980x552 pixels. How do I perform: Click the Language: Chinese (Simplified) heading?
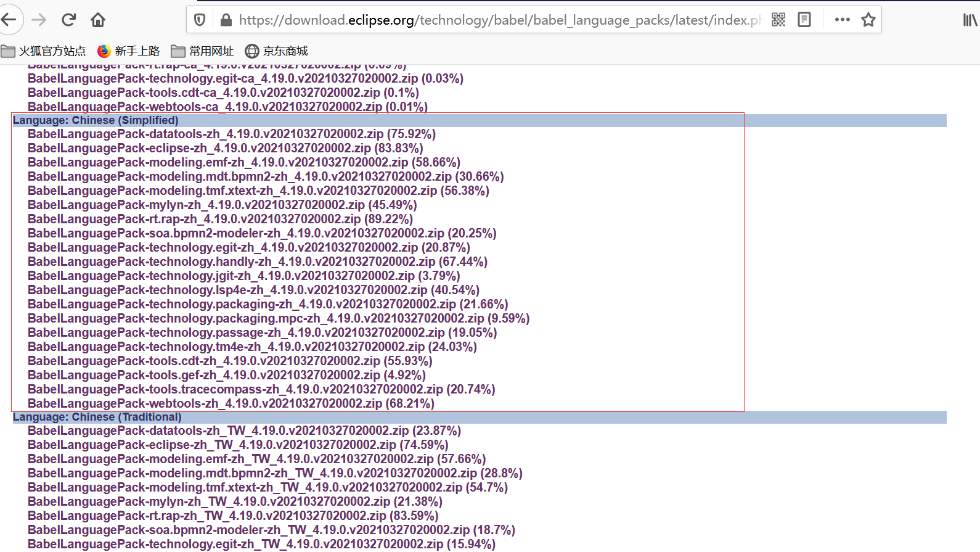click(96, 120)
